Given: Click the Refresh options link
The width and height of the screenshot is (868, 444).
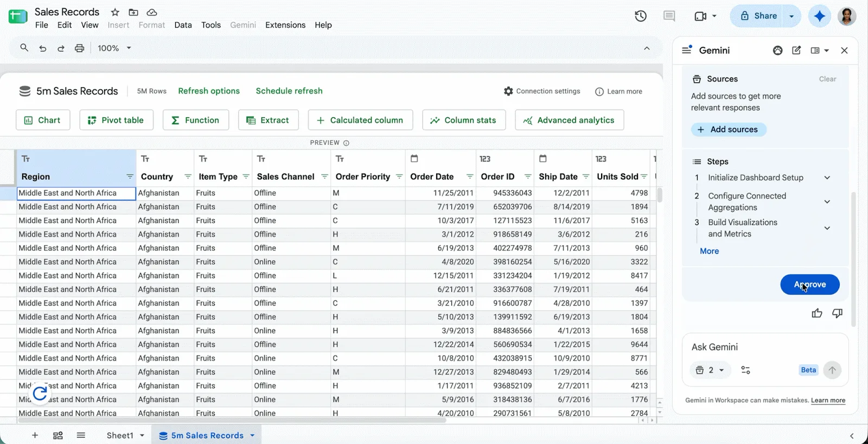Looking at the screenshot, I should coord(209,91).
